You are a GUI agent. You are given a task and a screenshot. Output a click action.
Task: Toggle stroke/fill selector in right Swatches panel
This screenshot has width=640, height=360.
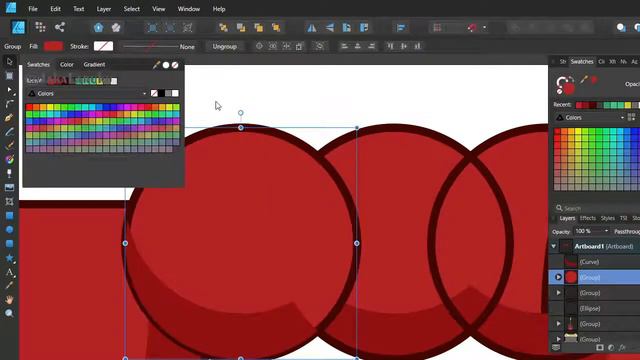coord(565,85)
